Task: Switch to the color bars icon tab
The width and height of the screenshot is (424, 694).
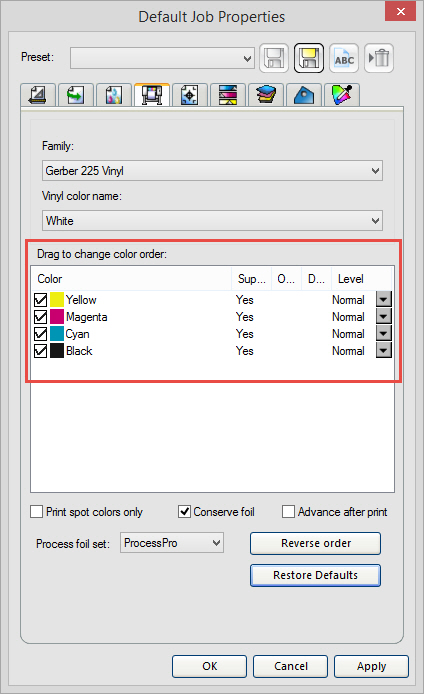Action: tap(227, 95)
